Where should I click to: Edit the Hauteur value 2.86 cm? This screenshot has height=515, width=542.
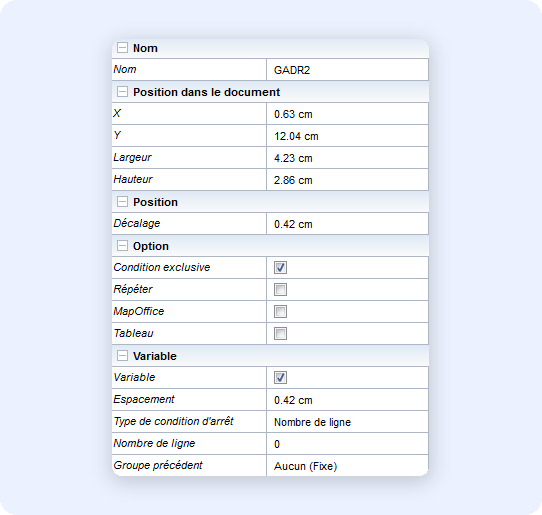[x=347, y=180]
